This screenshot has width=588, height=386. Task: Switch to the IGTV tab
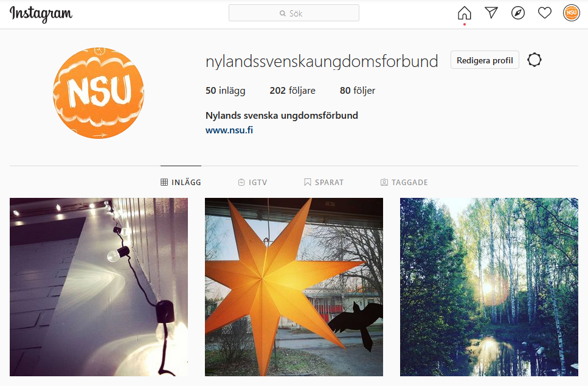253,183
